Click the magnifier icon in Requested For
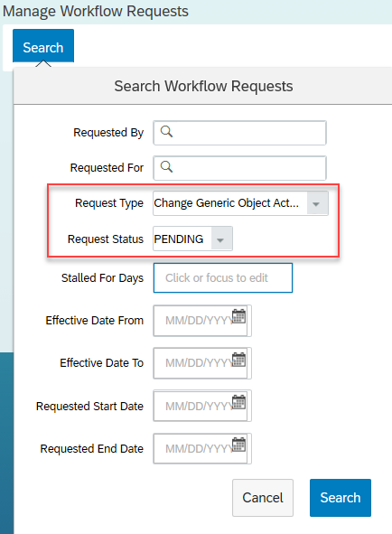This screenshot has height=534, width=392. click(166, 167)
